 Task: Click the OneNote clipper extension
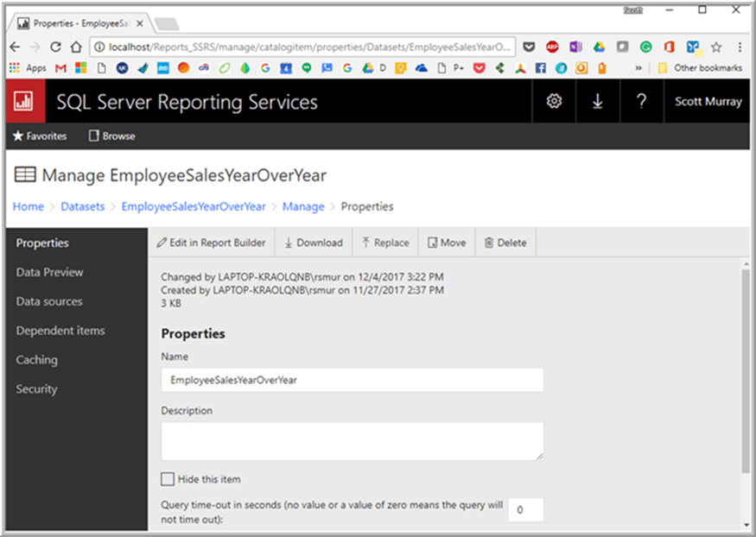pyautogui.click(x=575, y=47)
